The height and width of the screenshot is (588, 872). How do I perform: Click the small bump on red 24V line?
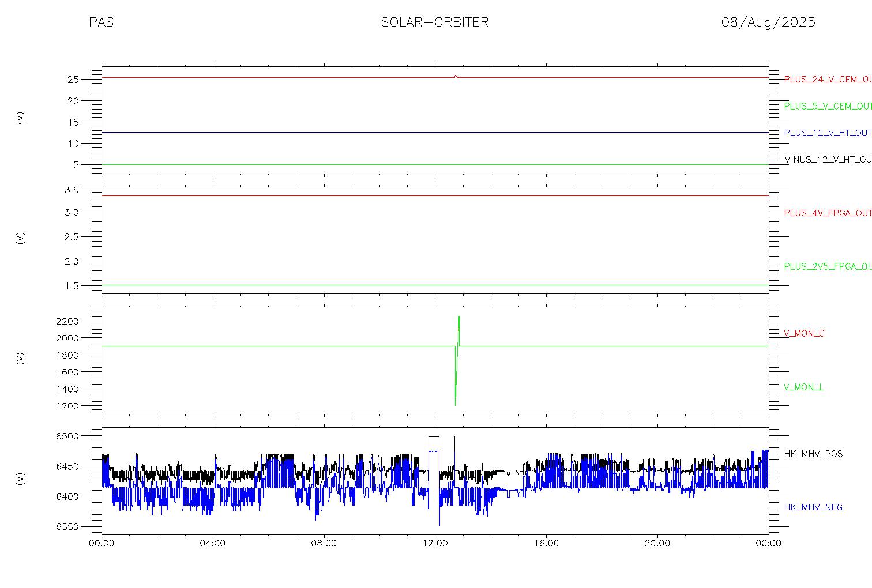(456, 76)
